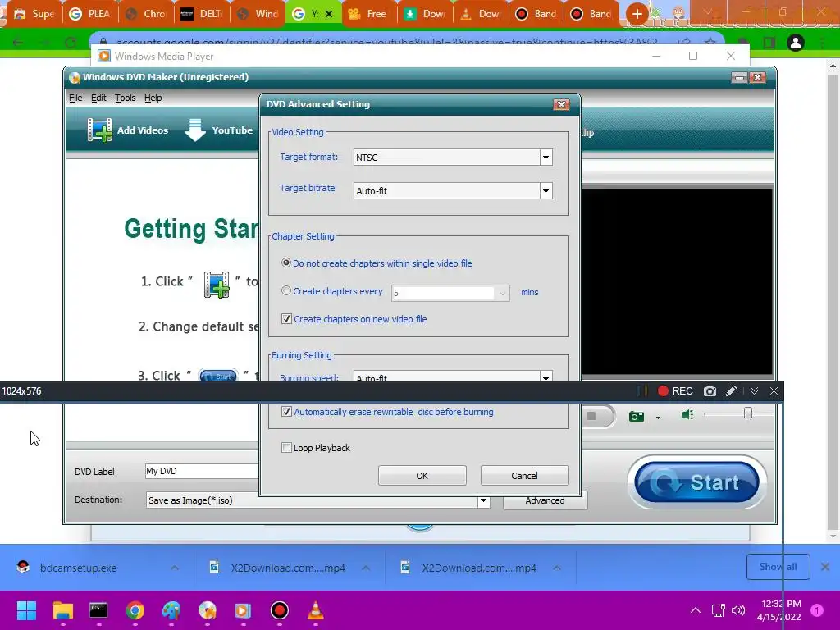Image resolution: width=840 pixels, height=630 pixels.
Task: Click the Bandicam record REC button
Action: coord(675,391)
